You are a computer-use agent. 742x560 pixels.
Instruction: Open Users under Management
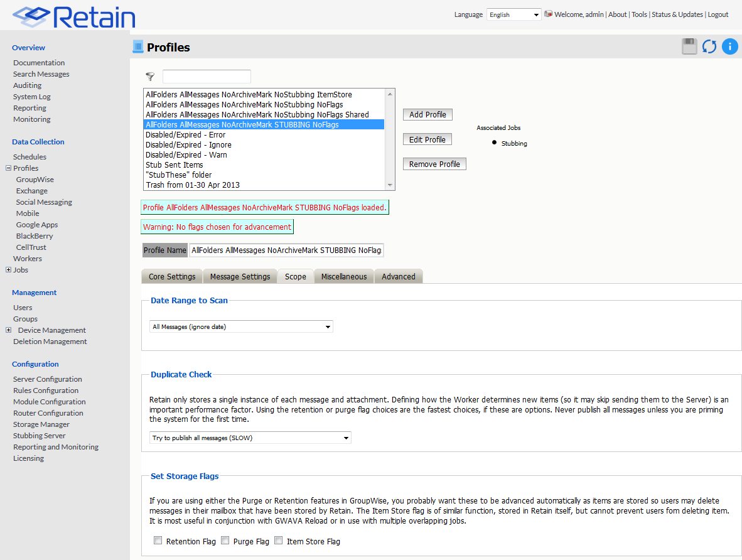click(x=23, y=308)
